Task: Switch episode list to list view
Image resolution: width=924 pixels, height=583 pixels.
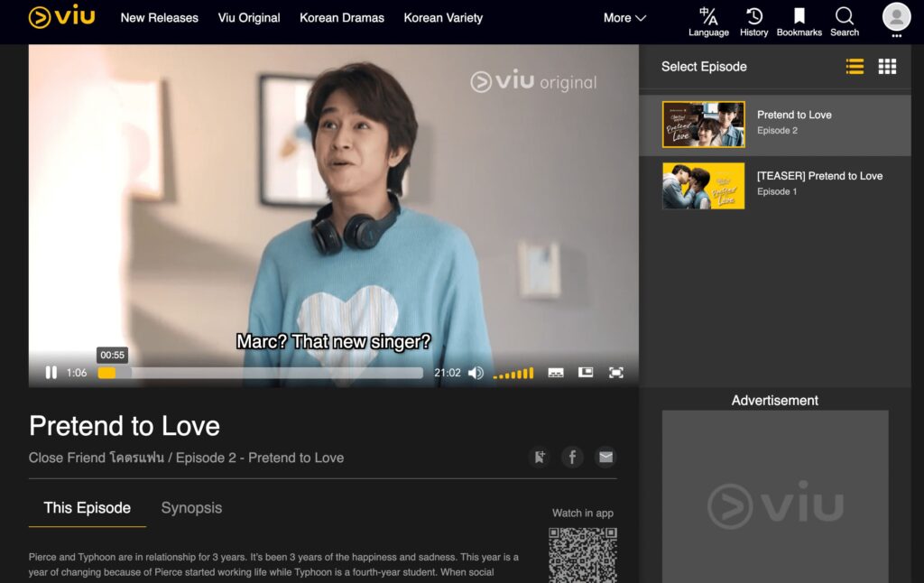Action: click(855, 67)
